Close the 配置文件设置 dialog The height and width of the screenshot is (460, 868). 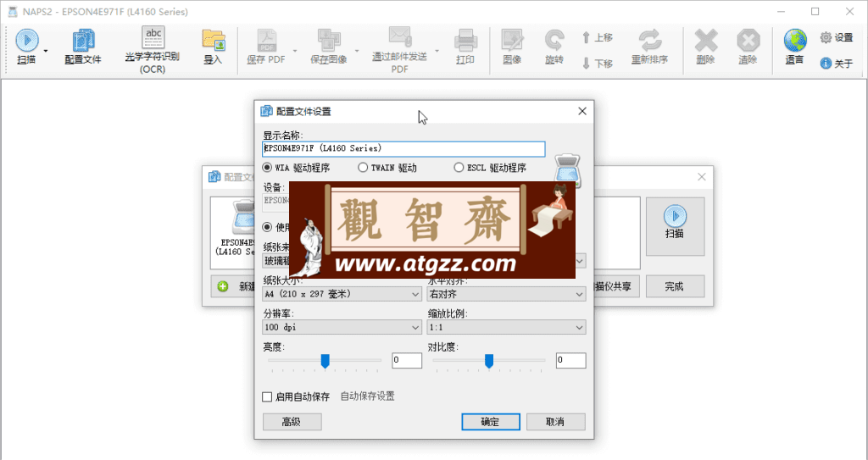click(x=582, y=111)
